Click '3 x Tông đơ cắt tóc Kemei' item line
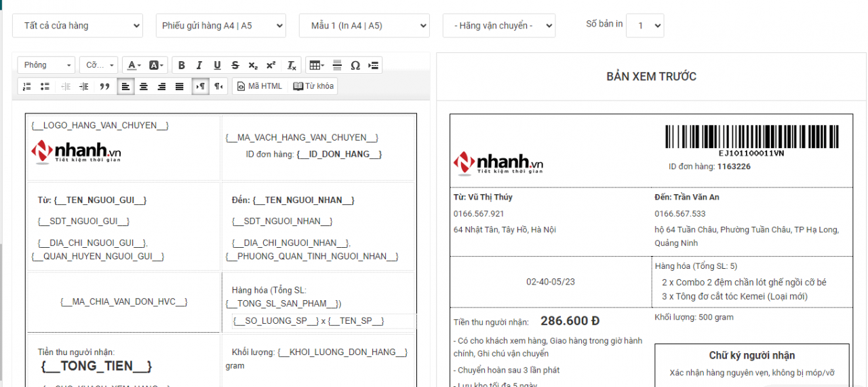The height and width of the screenshot is (387, 868). [x=735, y=297]
